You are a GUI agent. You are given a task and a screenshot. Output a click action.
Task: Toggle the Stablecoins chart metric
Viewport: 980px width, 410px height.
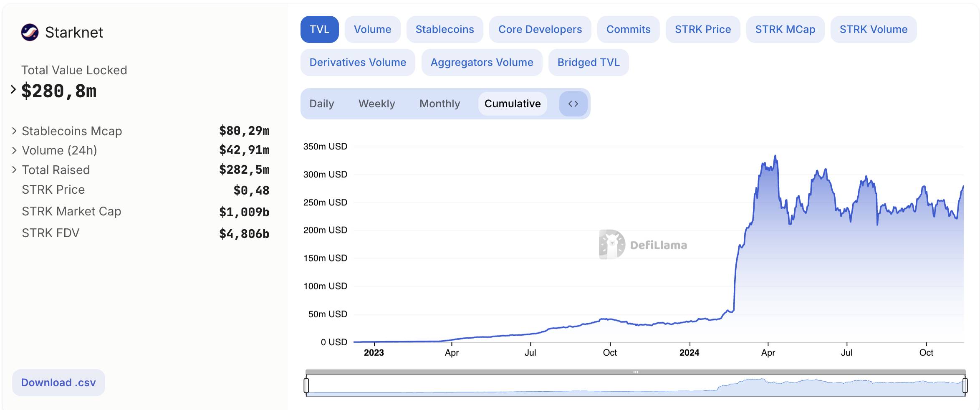445,29
